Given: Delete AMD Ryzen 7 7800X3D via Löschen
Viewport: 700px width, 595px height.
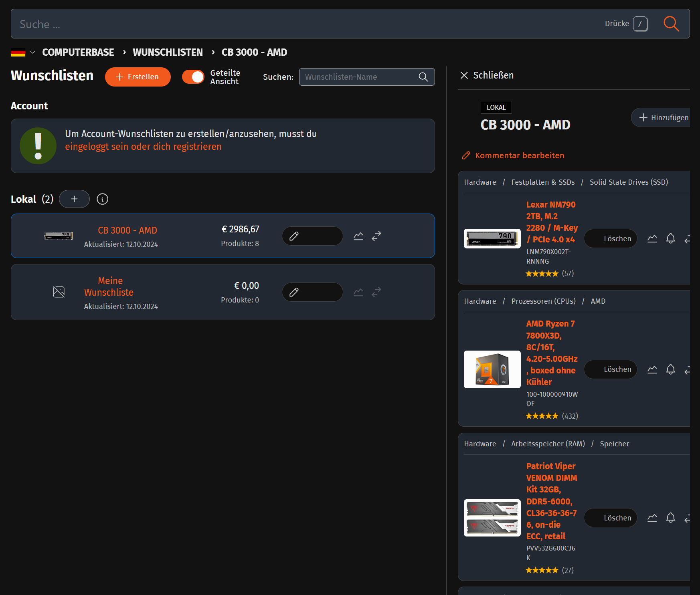Looking at the screenshot, I should tap(611, 369).
